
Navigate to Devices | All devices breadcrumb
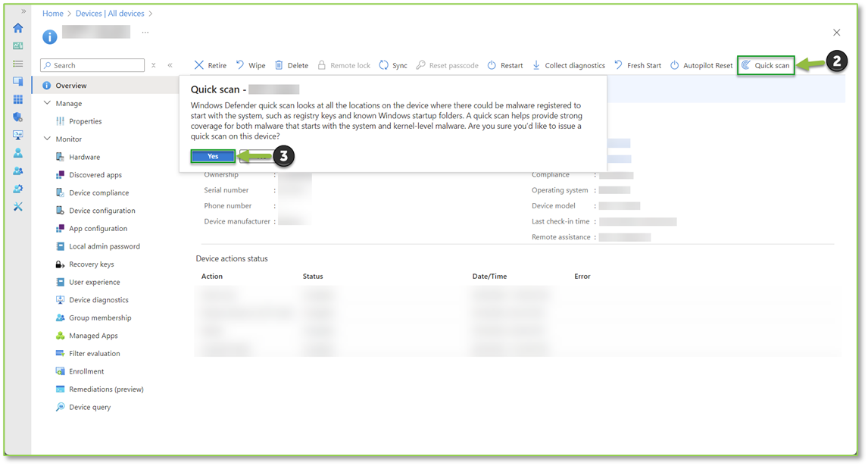tap(108, 14)
